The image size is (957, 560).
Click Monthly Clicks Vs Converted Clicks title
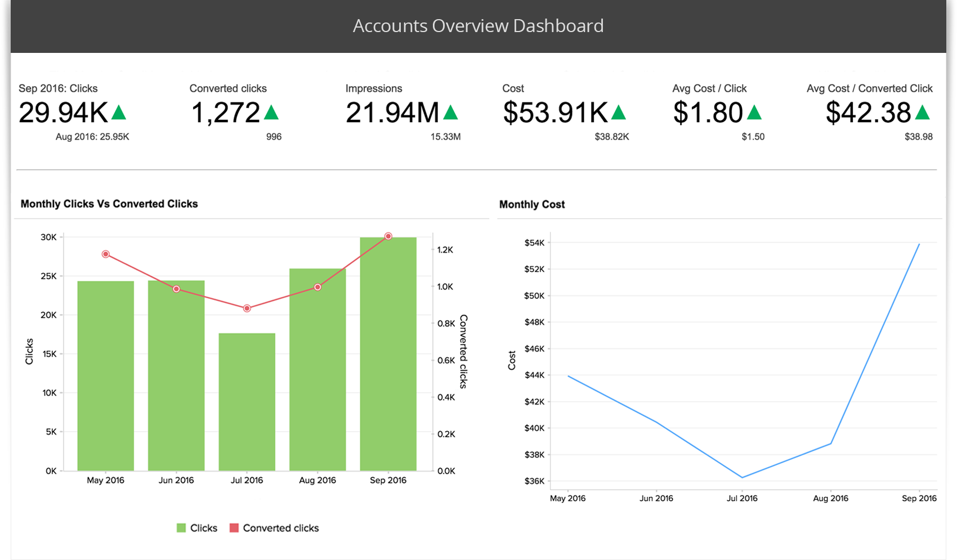pos(109,204)
